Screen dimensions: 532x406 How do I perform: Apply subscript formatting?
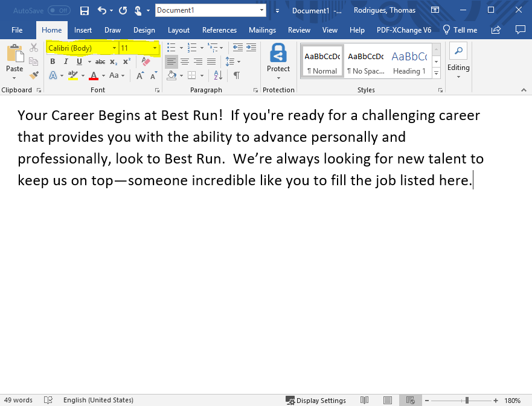(114, 62)
